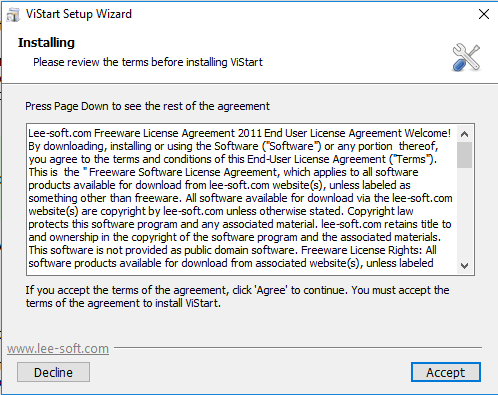Viewport: 498px width, 395px height.
Task: Click the license agreement scrollbar thumb
Action: (x=464, y=155)
